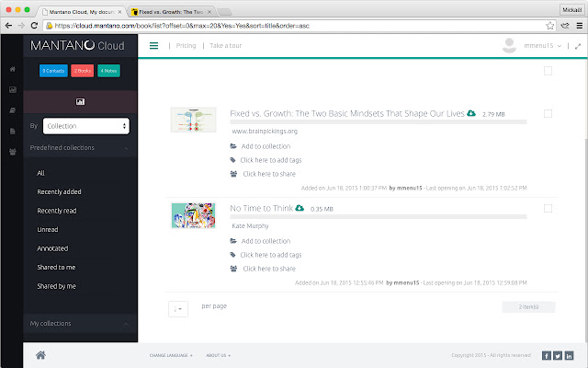Click the user avatar icon
The image size is (588, 368).
point(509,45)
